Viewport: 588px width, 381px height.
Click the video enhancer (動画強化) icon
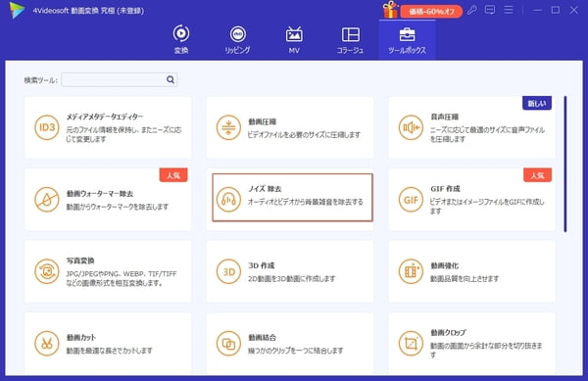pyautogui.click(x=411, y=271)
